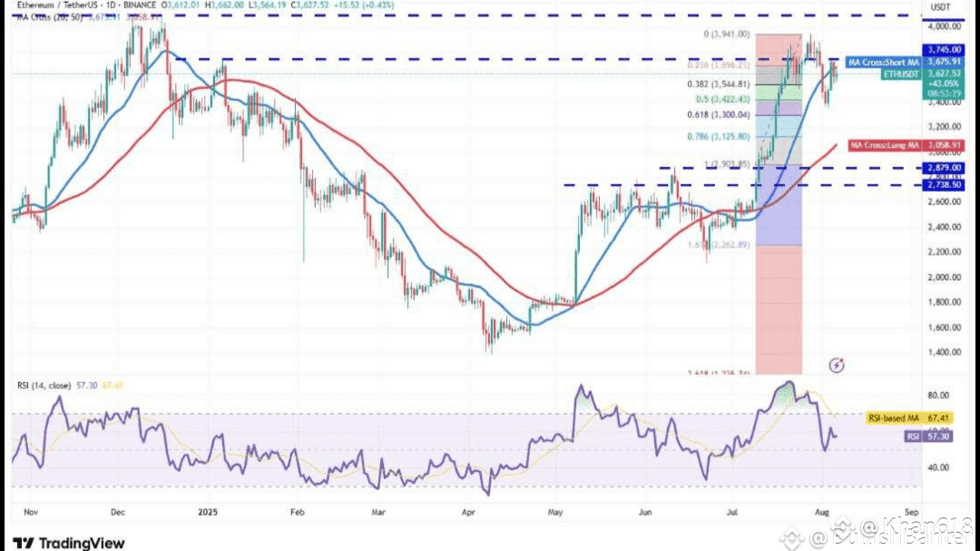
Task: Click the Jul label on the time axis
Action: 732,512
